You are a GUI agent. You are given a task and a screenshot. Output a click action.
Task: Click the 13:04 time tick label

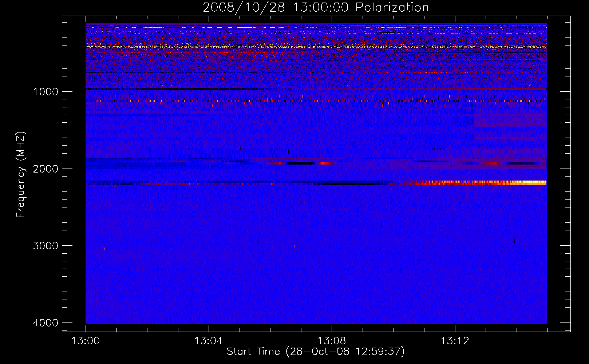(x=209, y=341)
